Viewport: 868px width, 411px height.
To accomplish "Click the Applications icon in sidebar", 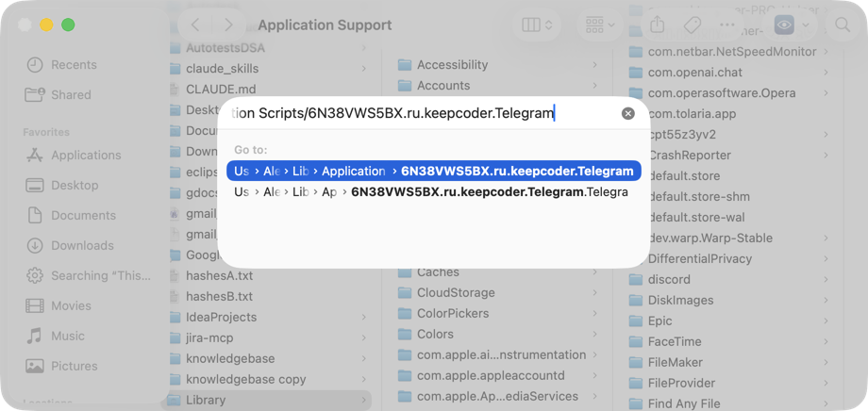I will point(35,155).
